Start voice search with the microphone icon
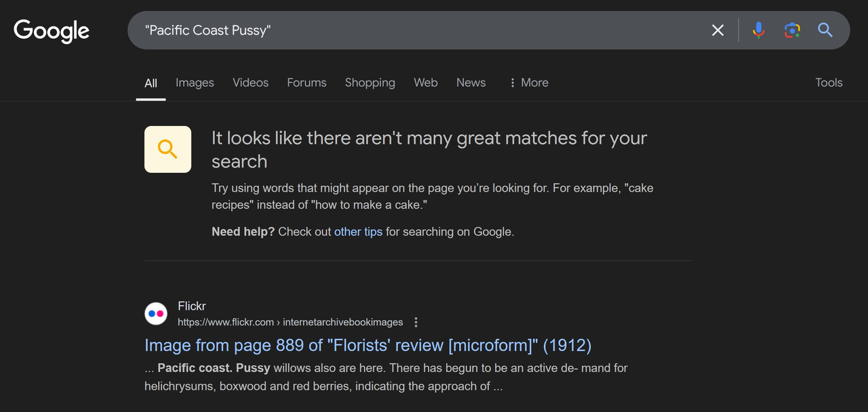868x412 pixels. (x=759, y=30)
